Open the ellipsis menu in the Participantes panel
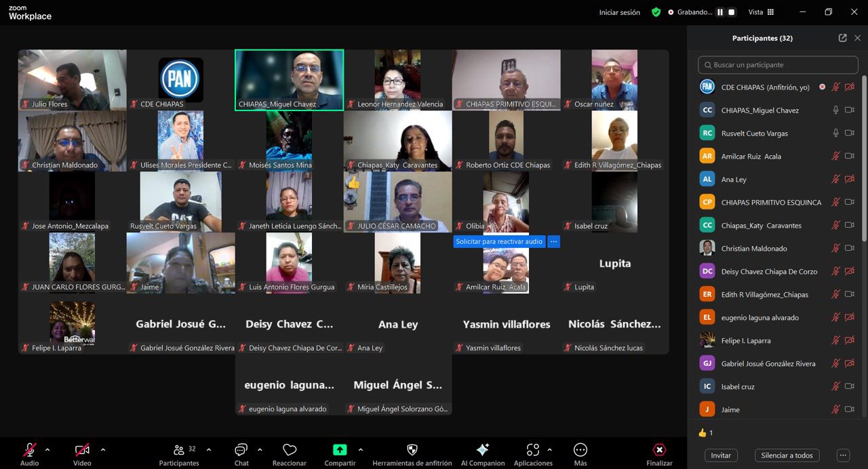Viewport: 868px width, 469px height. [843, 455]
